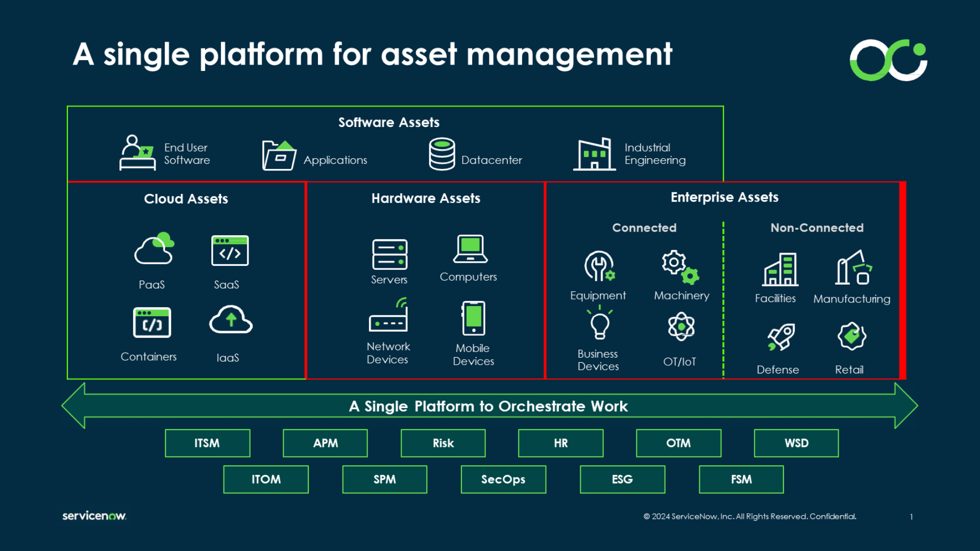This screenshot has width=980, height=551.
Task: Click the slide page number 1
Action: point(911,517)
